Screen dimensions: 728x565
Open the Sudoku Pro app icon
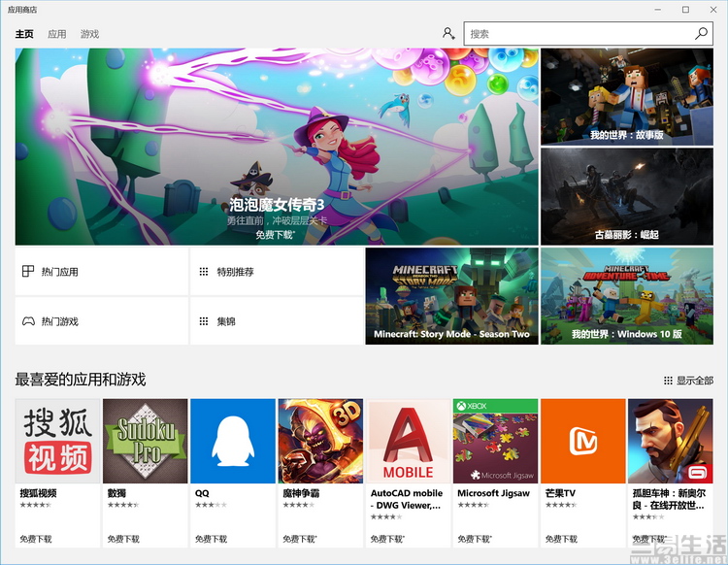[x=146, y=441]
